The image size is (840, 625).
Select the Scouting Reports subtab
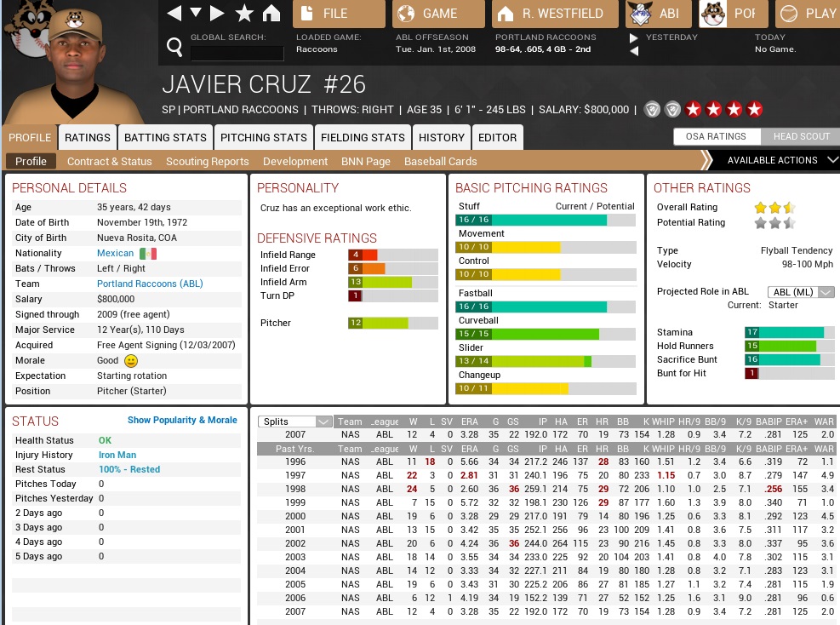[207, 161]
